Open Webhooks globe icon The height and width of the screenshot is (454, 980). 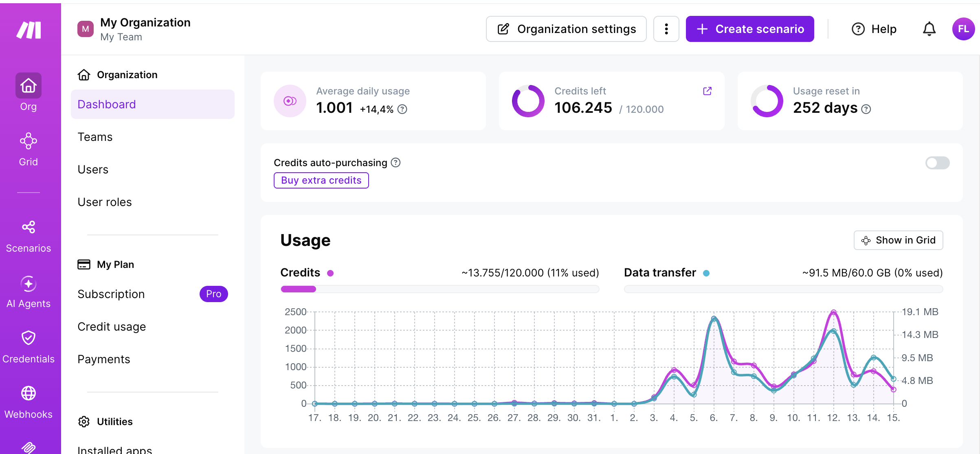pos(28,393)
